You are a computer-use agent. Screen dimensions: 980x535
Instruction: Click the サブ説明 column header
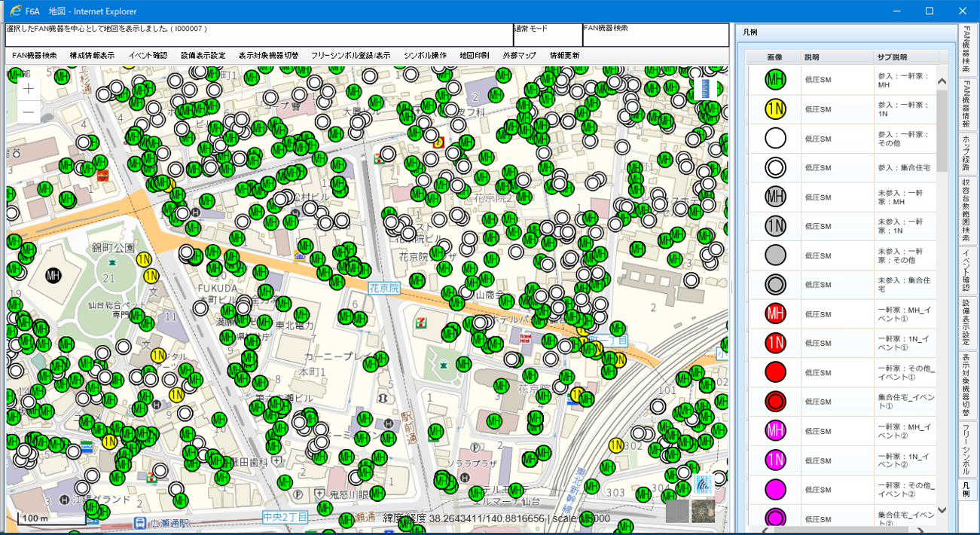pyautogui.click(x=892, y=57)
